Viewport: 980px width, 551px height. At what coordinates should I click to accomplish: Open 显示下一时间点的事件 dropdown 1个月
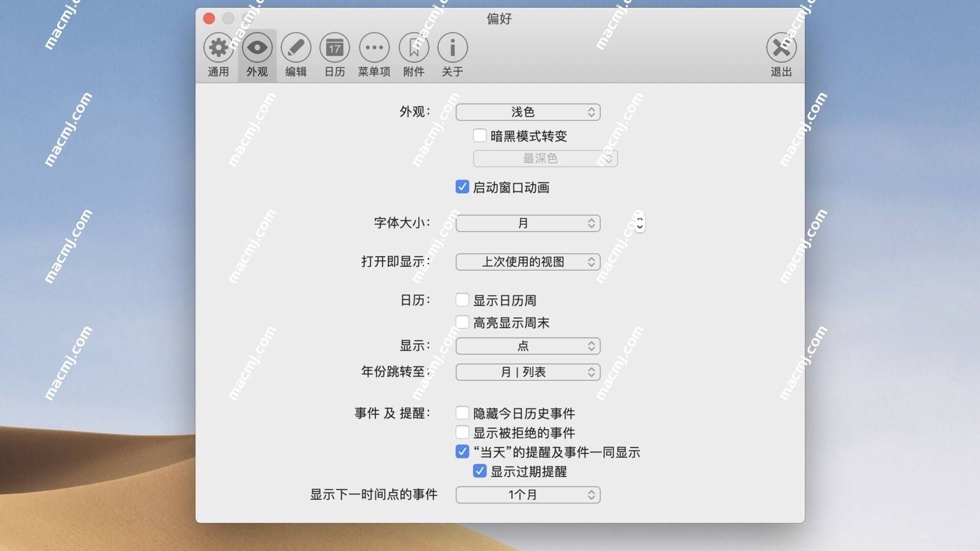(x=528, y=495)
